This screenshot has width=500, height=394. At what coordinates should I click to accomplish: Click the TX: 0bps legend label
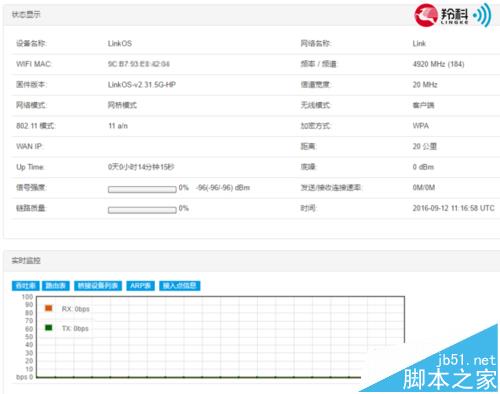(x=75, y=328)
